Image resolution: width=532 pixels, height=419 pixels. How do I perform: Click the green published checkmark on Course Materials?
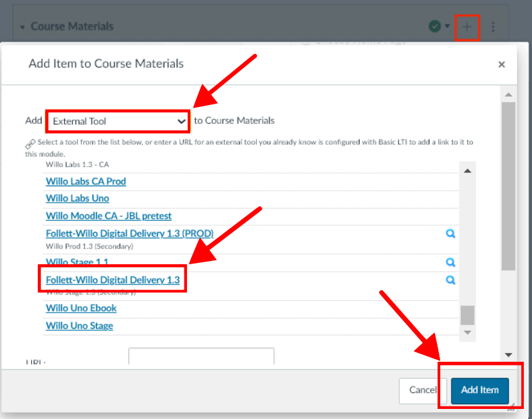point(434,26)
